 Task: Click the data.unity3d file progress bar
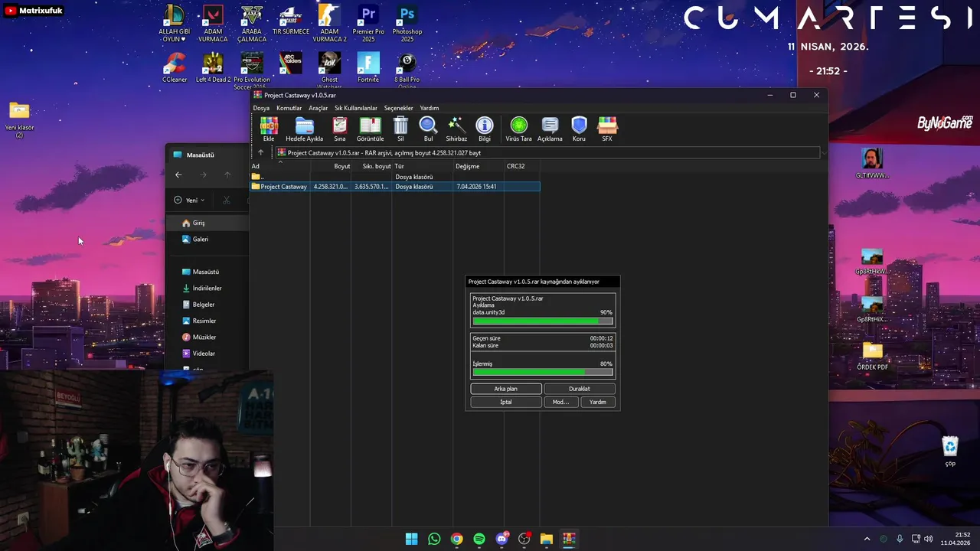pos(543,321)
